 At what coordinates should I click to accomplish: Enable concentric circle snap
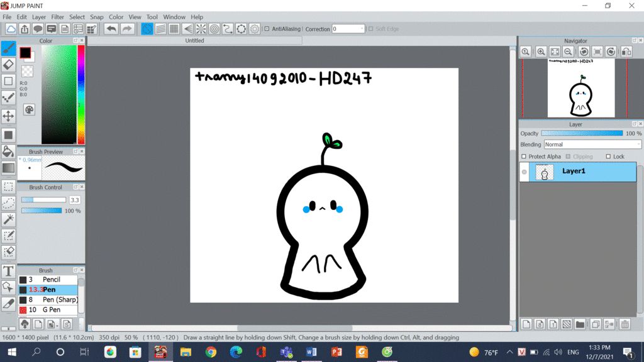coord(214,29)
